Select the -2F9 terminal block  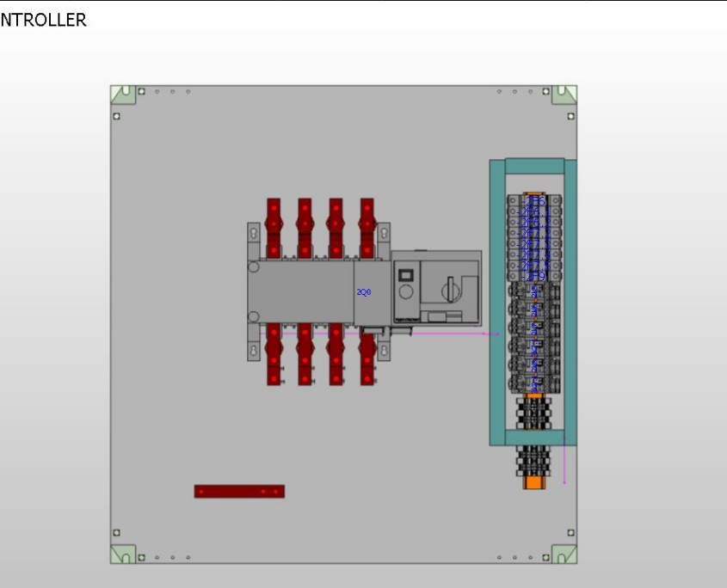535,274
